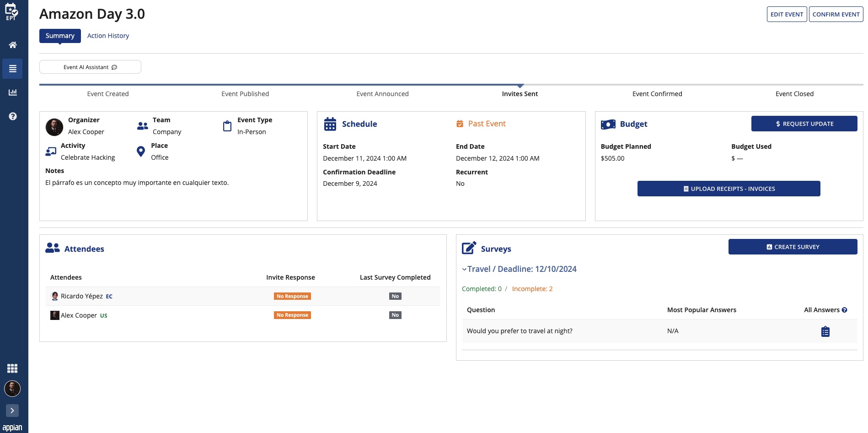Image resolution: width=868 pixels, height=433 pixels.
Task: Select the Event Closed milestone
Action: [795, 94]
